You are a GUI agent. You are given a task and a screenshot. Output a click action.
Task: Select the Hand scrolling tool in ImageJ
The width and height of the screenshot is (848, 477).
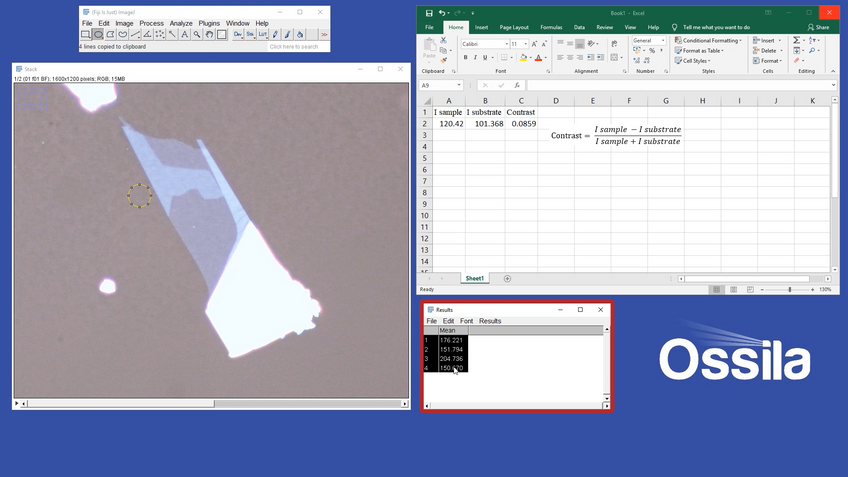(x=209, y=34)
